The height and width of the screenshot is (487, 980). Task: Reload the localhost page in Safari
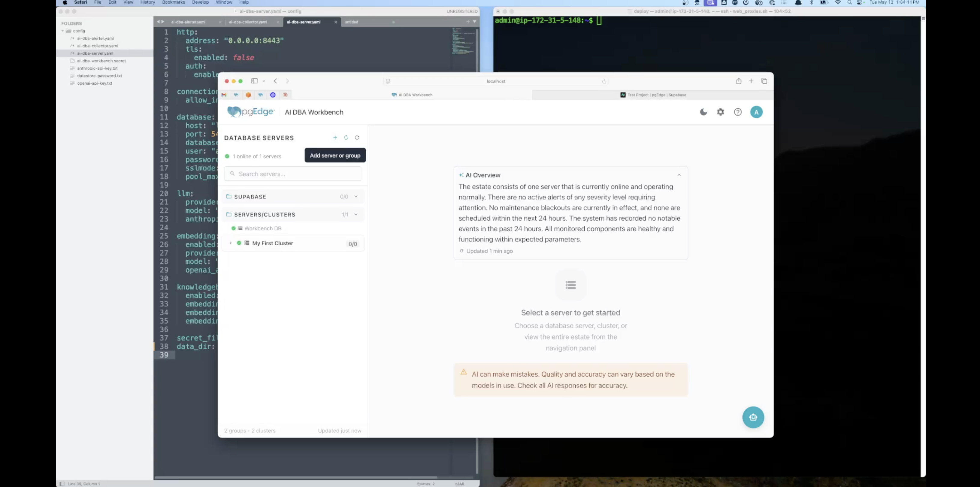(604, 81)
